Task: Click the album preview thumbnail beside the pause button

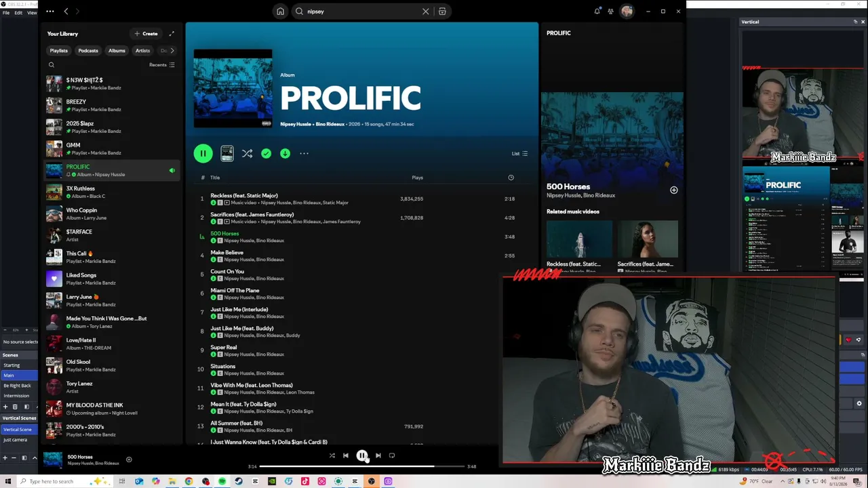Action: coord(227,154)
